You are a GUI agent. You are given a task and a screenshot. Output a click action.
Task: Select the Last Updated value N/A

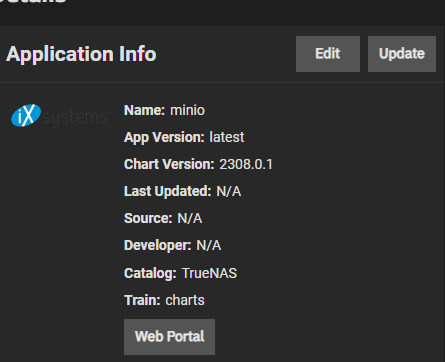(x=228, y=191)
